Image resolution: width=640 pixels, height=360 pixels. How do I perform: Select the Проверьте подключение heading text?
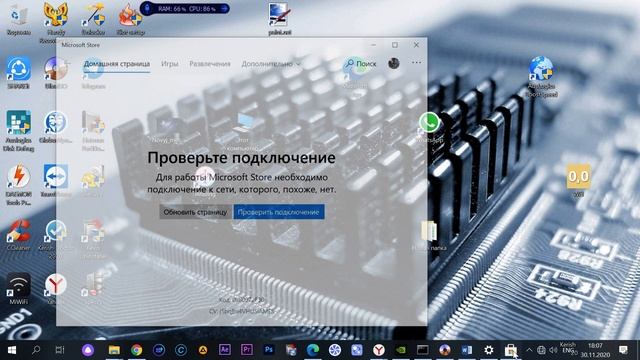pos(241,158)
